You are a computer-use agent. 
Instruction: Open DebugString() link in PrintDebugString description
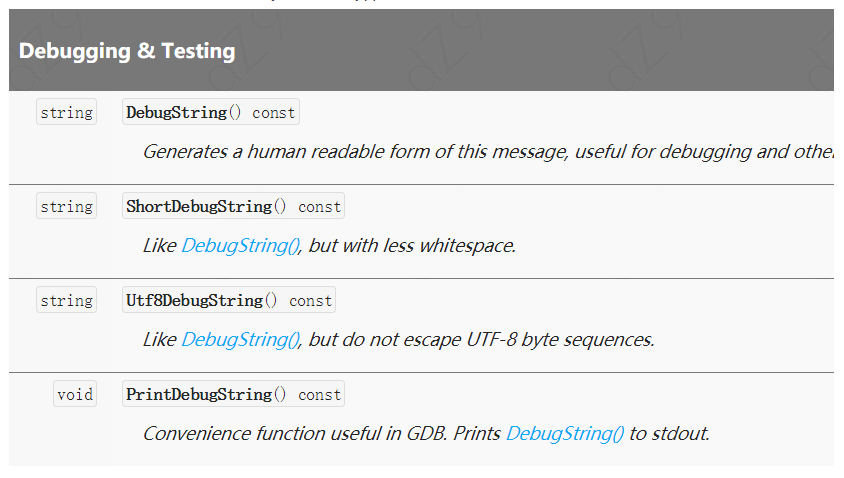point(565,434)
